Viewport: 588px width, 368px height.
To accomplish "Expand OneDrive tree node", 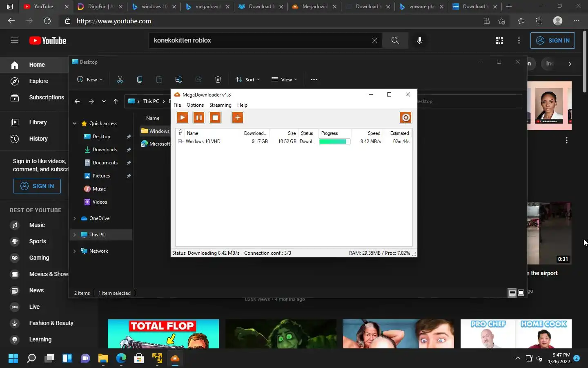I will coord(75,218).
